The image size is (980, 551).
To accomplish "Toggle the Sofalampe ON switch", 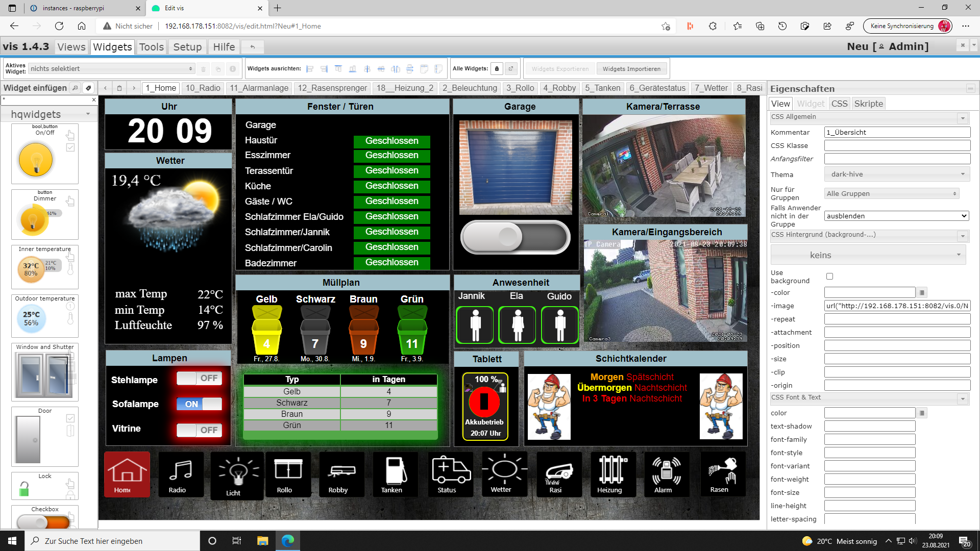I will [200, 404].
